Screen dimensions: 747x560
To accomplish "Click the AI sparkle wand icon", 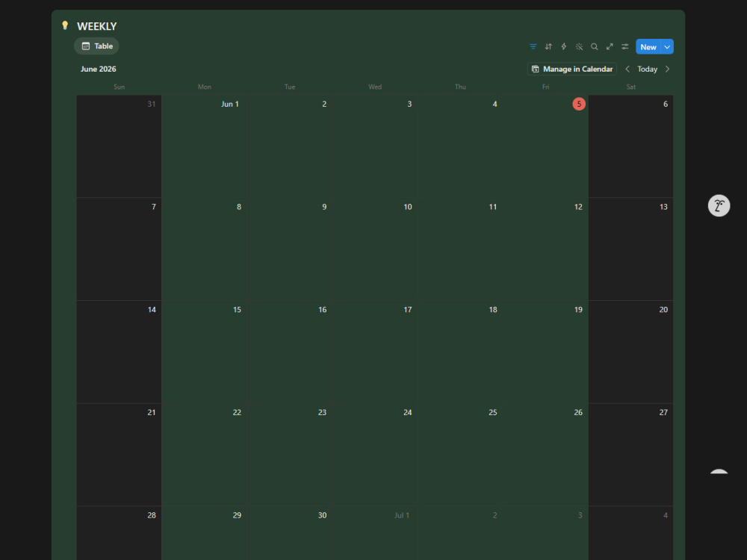I will 579,46.
